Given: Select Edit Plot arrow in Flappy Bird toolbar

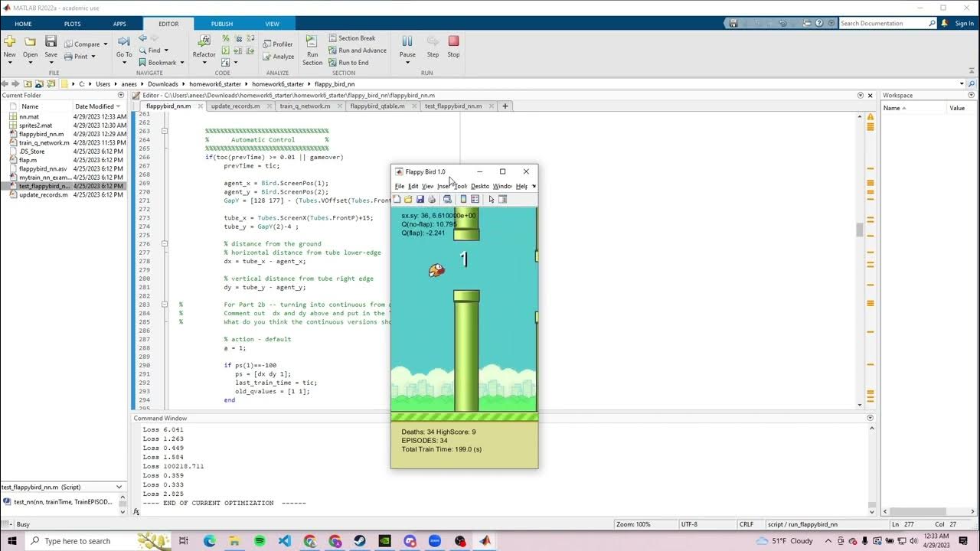Looking at the screenshot, I should pos(492,200).
